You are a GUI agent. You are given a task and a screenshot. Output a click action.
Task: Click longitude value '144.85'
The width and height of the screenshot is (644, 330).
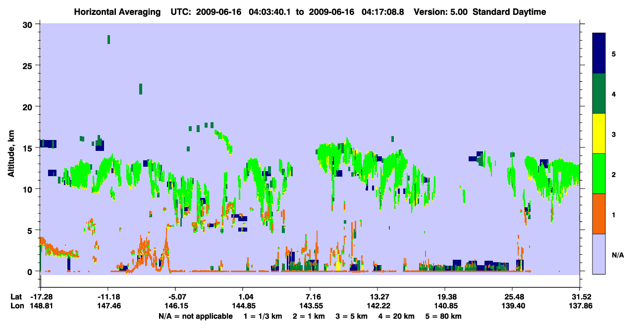pyautogui.click(x=243, y=306)
